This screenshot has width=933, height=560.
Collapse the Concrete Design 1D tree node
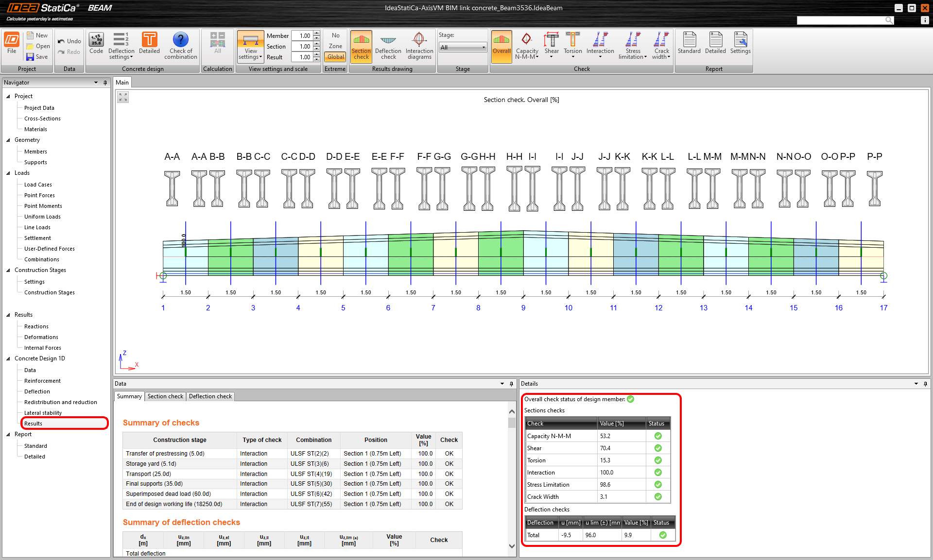[x=8, y=358]
